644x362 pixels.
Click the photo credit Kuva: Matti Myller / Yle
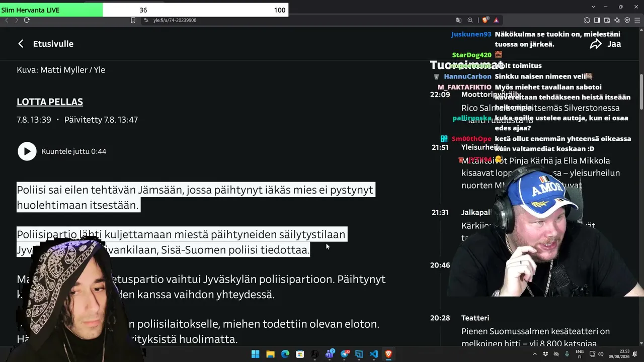61,70
